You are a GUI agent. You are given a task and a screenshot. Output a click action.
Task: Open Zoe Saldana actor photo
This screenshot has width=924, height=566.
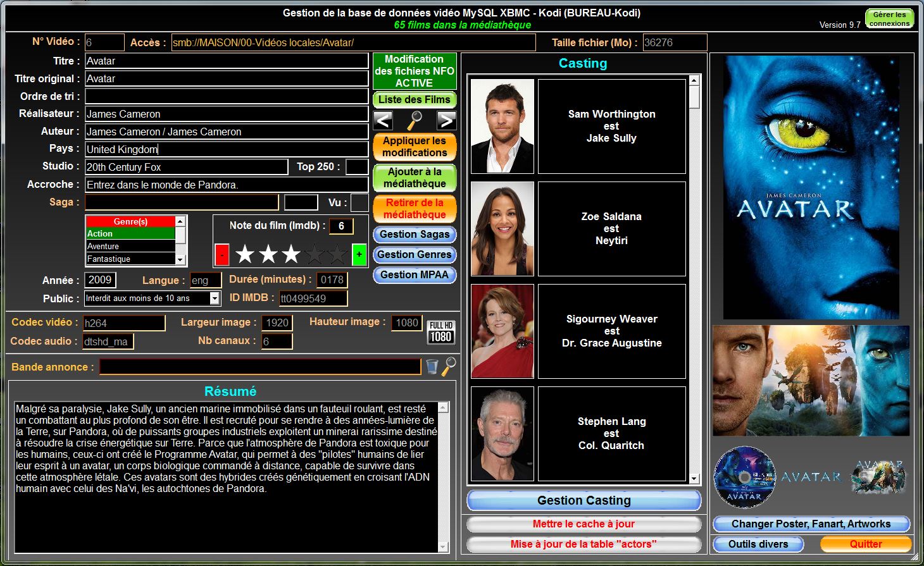[x=503, y=228]
